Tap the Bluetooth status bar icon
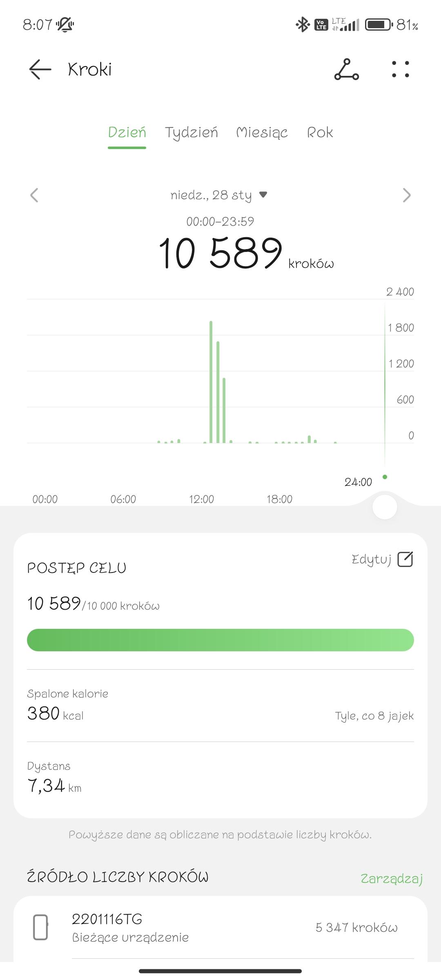Viewport: 441px width, 980px height. (x=302, y=25)
